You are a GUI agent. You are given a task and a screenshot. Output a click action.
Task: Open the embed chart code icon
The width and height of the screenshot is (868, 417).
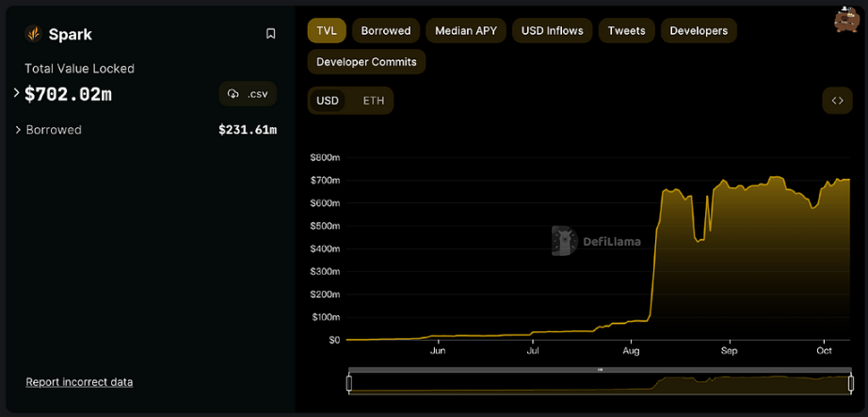838,101
